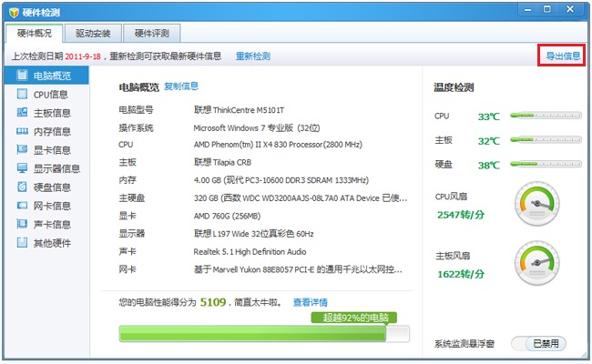Image resolution: width=592 pixels, height=364 pixels.
Task: Click the 显示器信息 monitor icon
Action: 22,167
